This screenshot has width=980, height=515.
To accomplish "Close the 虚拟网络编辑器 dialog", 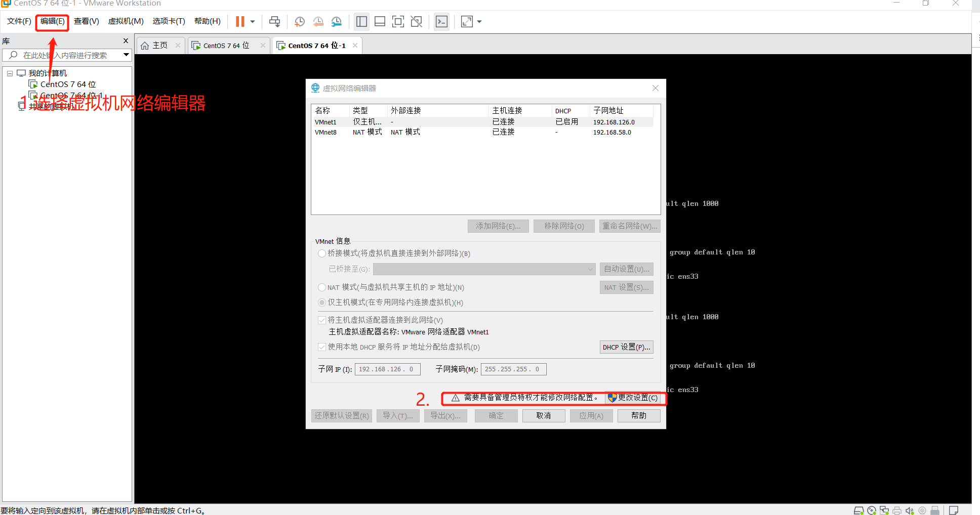I will tap(656, 89).
